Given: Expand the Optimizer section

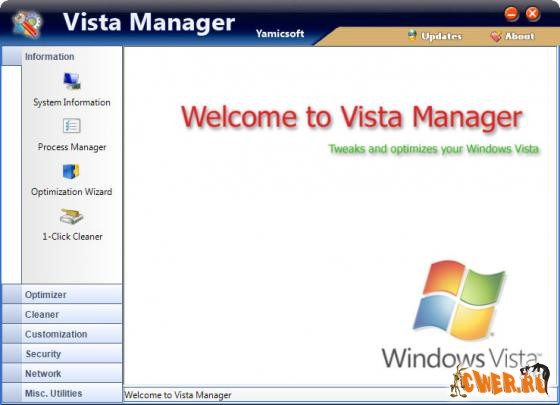Looking at the screenshot, I should (62, 295).
